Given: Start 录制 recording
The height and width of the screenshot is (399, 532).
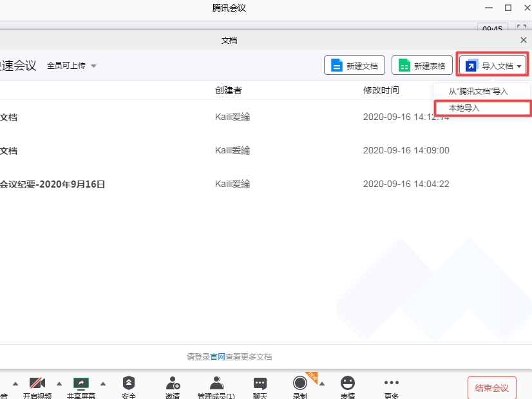Looking at the screenshot, I should click(x=300, y=387).
